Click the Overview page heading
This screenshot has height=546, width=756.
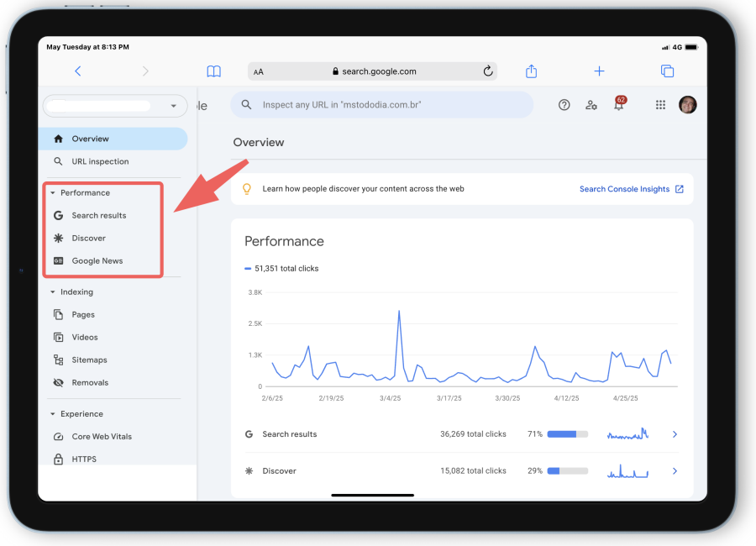pyautogui.click(x=259, y=143)
